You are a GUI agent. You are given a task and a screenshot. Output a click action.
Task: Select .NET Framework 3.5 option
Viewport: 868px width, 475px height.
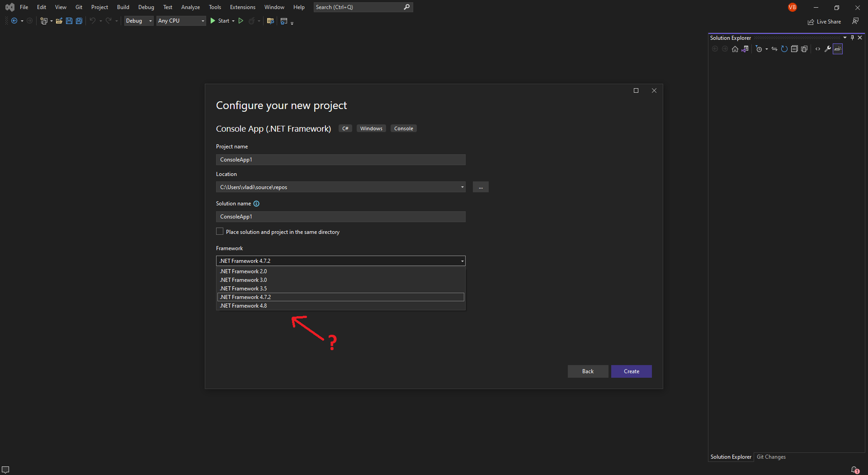pos(341,289)
